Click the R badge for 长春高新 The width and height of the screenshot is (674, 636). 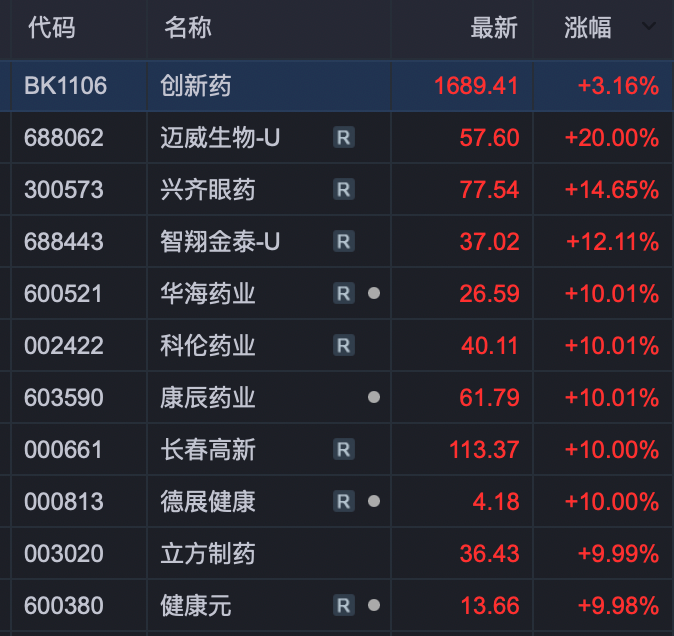pos(343,450)
